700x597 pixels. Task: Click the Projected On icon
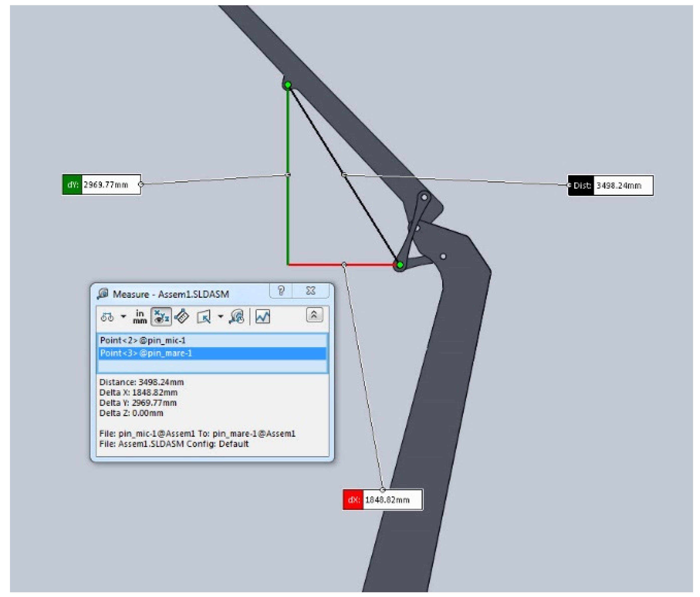pyautogui.click(x=204, y=317)
